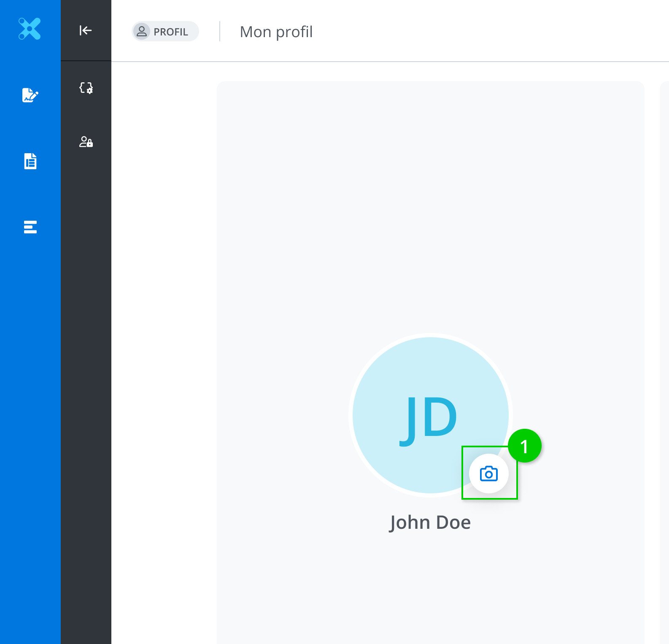Click the partially visible card at right edge
Image resolution: width=669 pixels, height=644 pixels.
tap(664, 295)
